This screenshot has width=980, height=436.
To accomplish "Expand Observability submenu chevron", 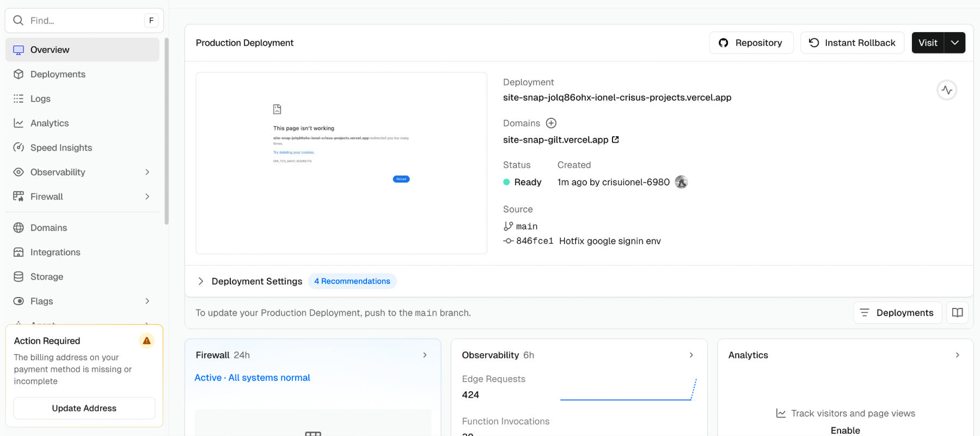I will pos(147,172).
